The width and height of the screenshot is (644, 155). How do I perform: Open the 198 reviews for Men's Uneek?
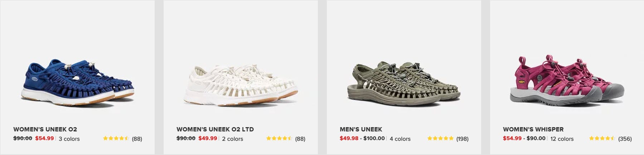[x=462, y=139]
